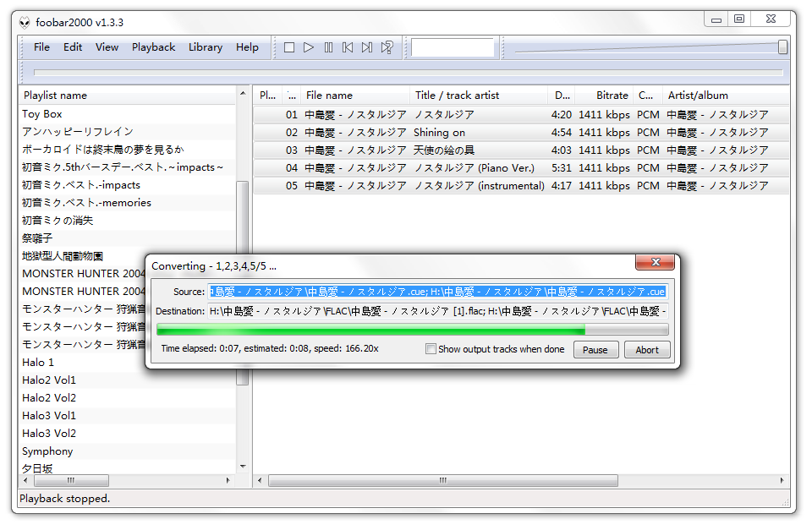Image resolution: width=812 pixels, height=530 pixels.
Task: Click the playlist panel scroll-down arrow
Action: [243, 467]
